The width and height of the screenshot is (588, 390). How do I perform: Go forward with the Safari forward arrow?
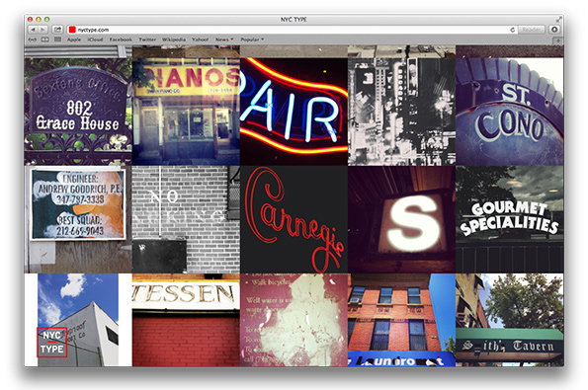tap(42, 30)
